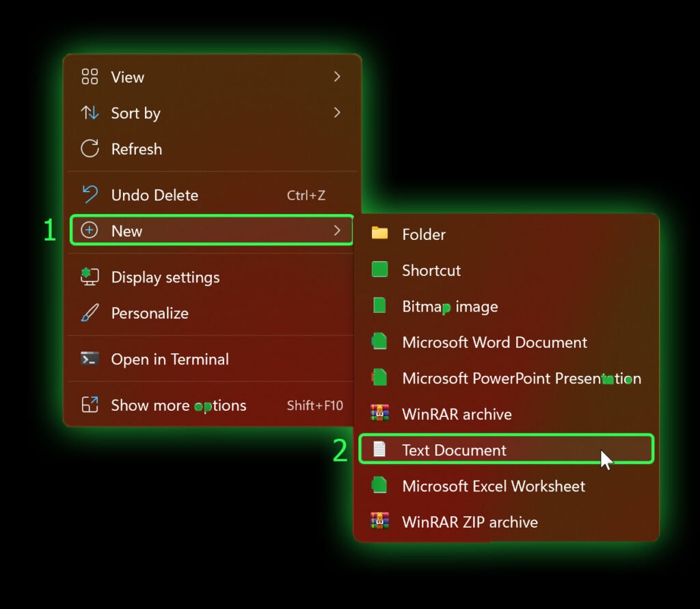
Task: Create a new Folder
Action: (507, 234)
